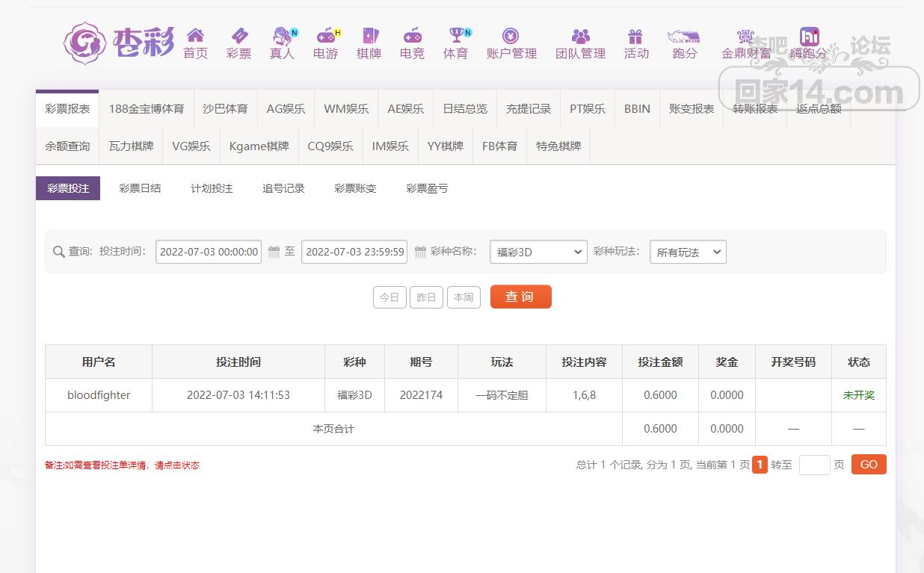Click bet time cell 2022-07-03 14:11:53

pyautogui.click(x=238, y=395)
